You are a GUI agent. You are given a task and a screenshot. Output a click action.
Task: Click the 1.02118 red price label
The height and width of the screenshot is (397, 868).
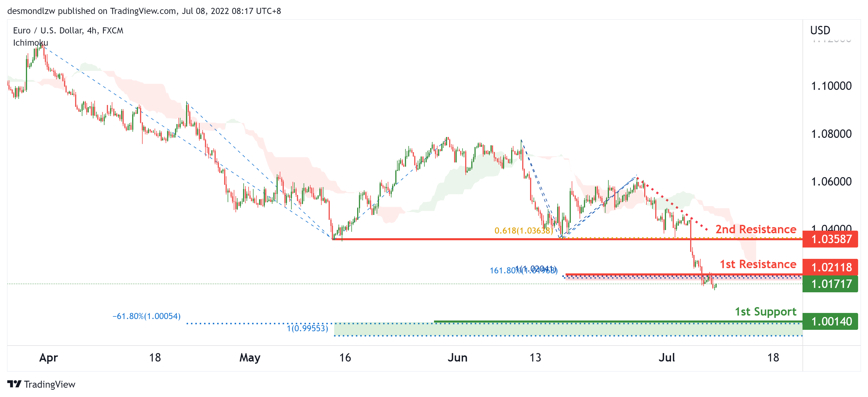830,267
